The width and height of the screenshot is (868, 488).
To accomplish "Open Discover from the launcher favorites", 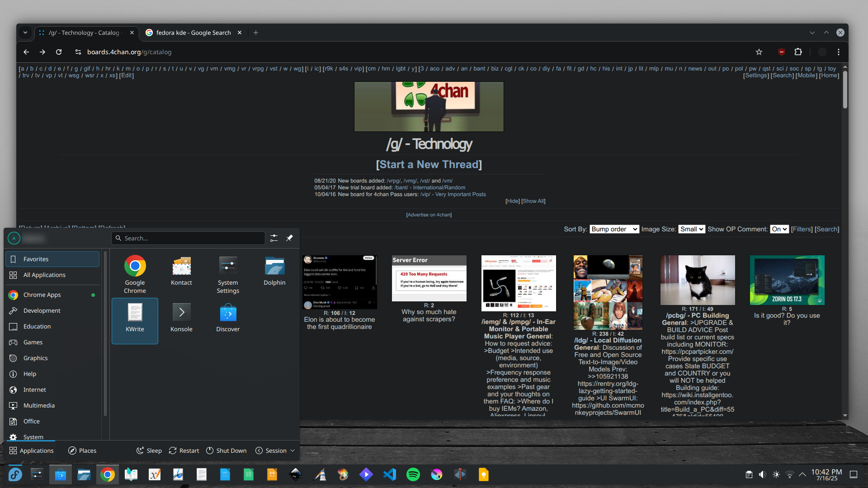I will pos(228,318).
